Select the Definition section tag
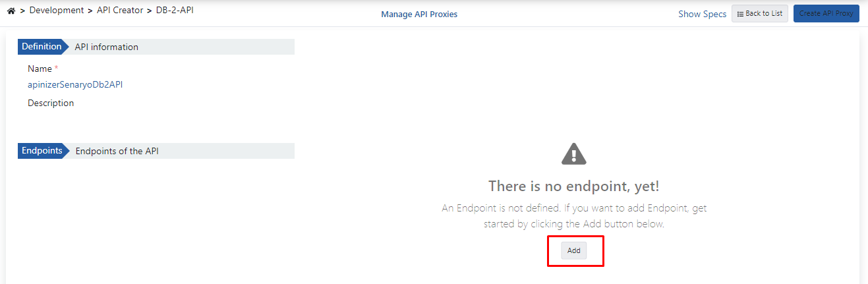The width and height of the screenshot is (868, 284). click(x=42, y=47)
